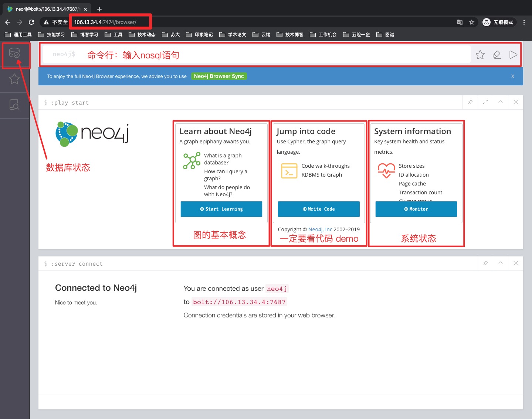Open the Neo4j, Inc copyright link
Screen dimensions: 532x419
click(320, 229)
